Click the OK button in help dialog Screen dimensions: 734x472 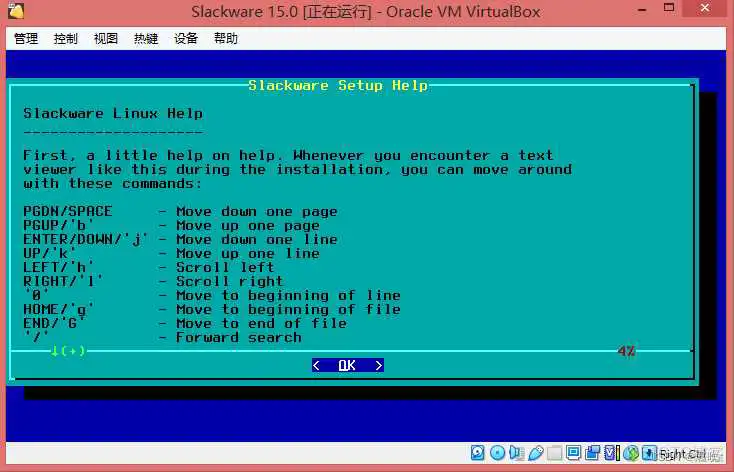(x=348, y=365)
